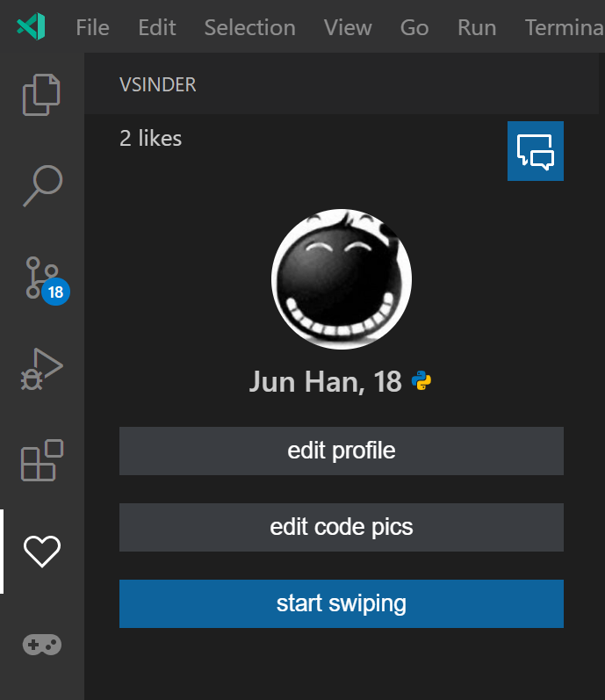Click the '2 likes' text
605x700 pixels.
(x=150, y=139)
